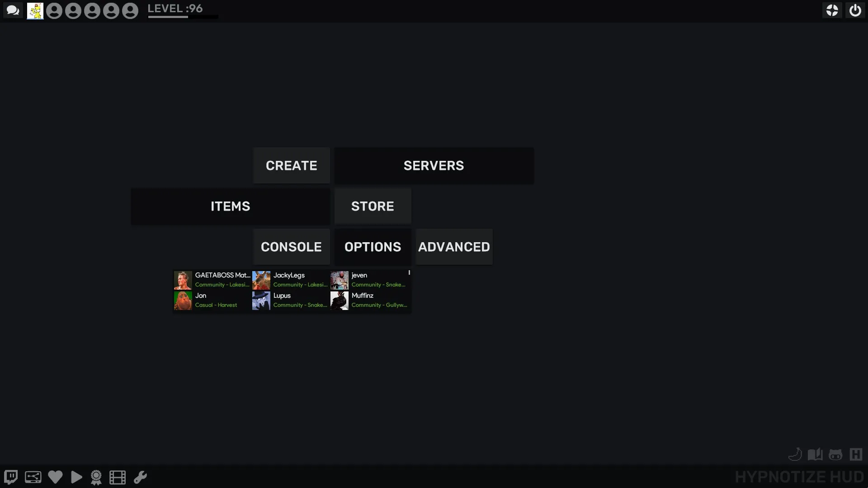Screen dimensions: 868x488
Task: Click the level 96 progress bar
Action: (x=183, y=17)
